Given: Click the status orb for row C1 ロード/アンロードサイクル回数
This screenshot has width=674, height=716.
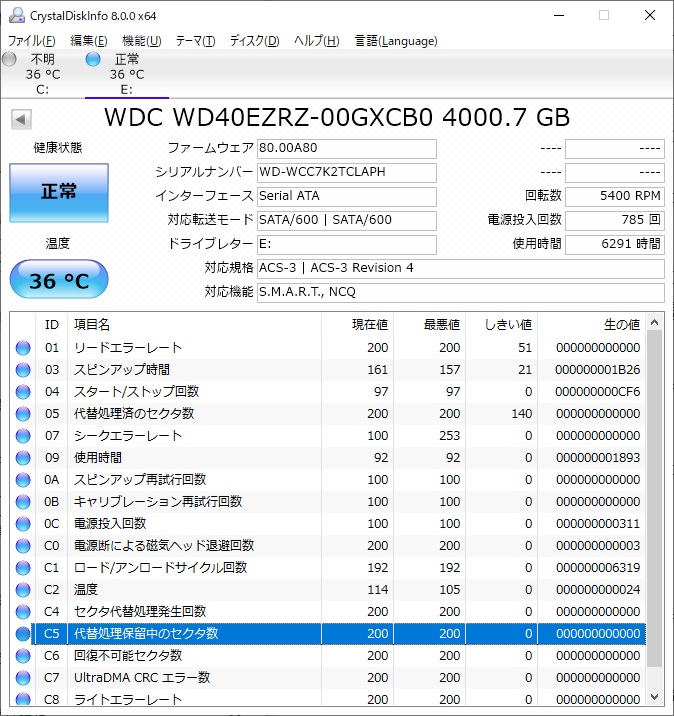Looking at the screenshot, I should pyautogui.click(x=23, y=568).
